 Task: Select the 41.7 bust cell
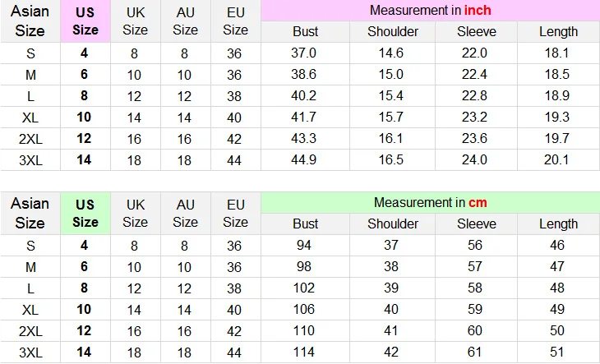(305, 117)
